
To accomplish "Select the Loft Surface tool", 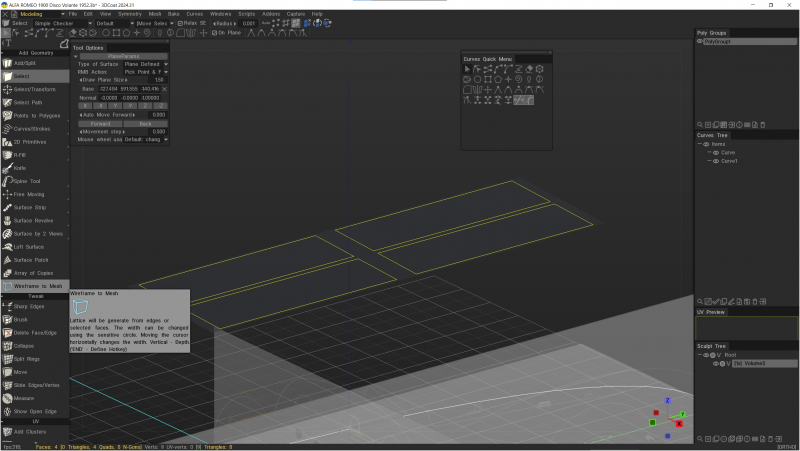I will click(28, 246).
